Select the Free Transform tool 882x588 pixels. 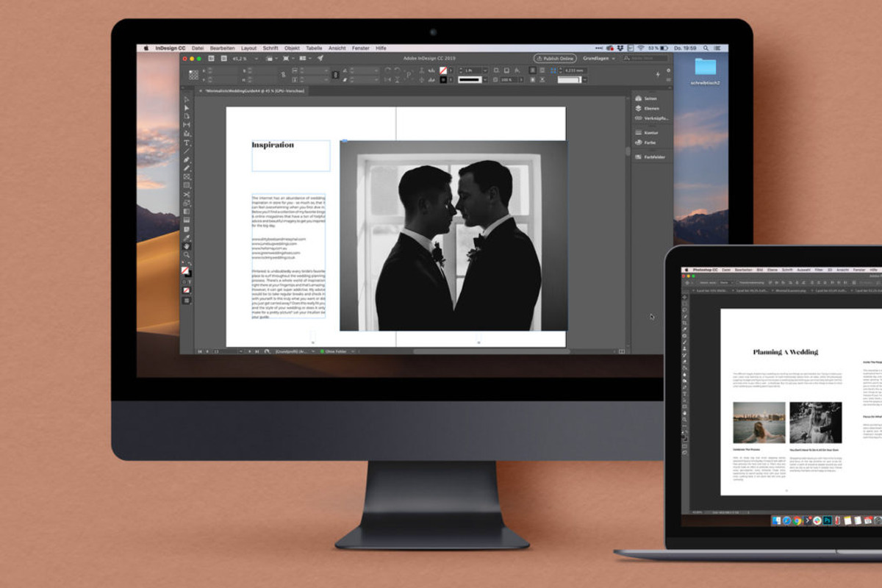pos(187,204)
